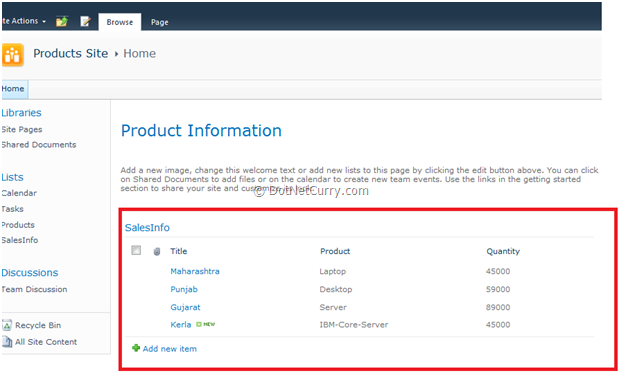This screenshot has height=382, width=628.
Task: Open the Punjab item
Action: [184, 289]
